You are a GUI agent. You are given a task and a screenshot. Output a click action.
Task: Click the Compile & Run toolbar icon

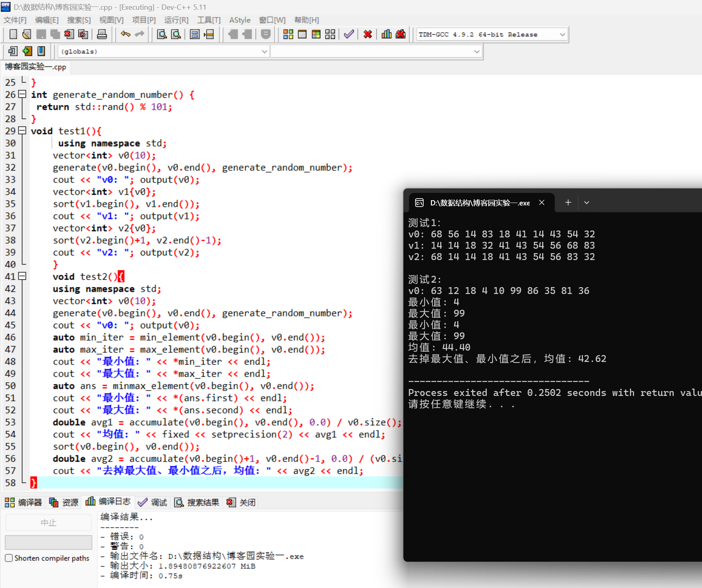coord(316,34)
